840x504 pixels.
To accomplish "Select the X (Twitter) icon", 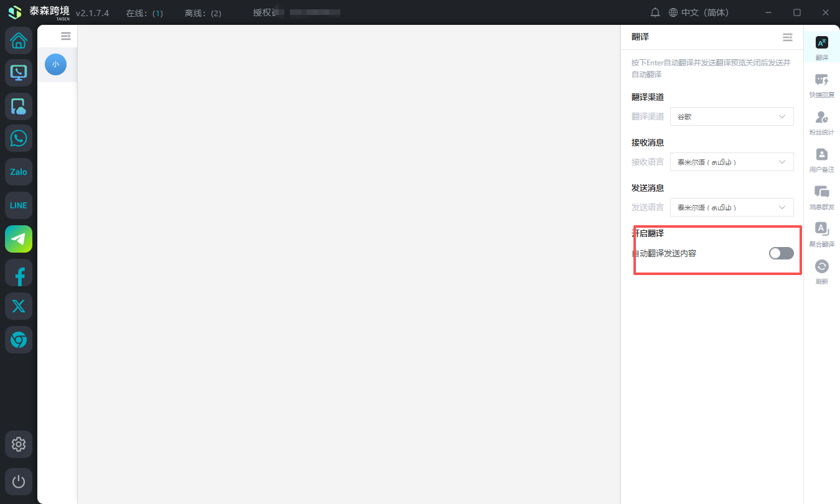I will pos(19,306).
